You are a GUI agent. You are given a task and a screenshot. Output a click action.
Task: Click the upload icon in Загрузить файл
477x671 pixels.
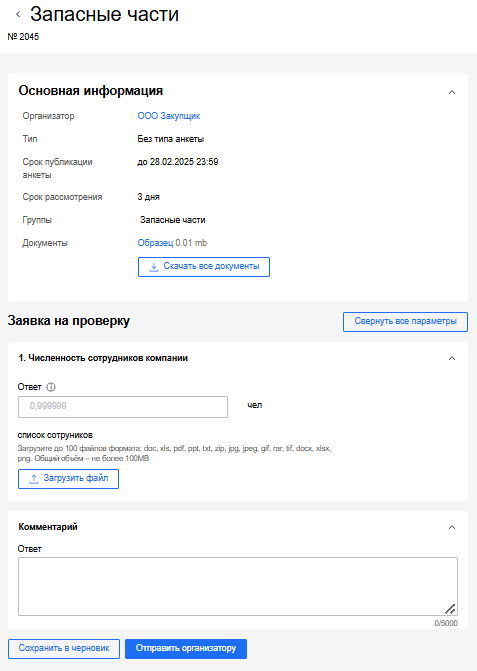tap(34, 479)
